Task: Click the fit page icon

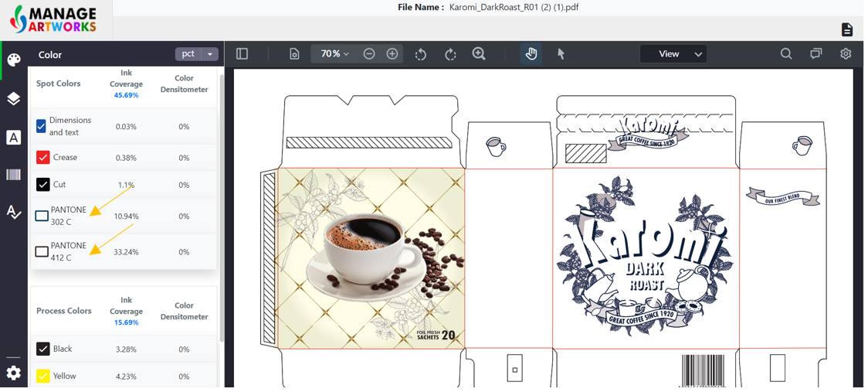Action: [x=294, y=54]
